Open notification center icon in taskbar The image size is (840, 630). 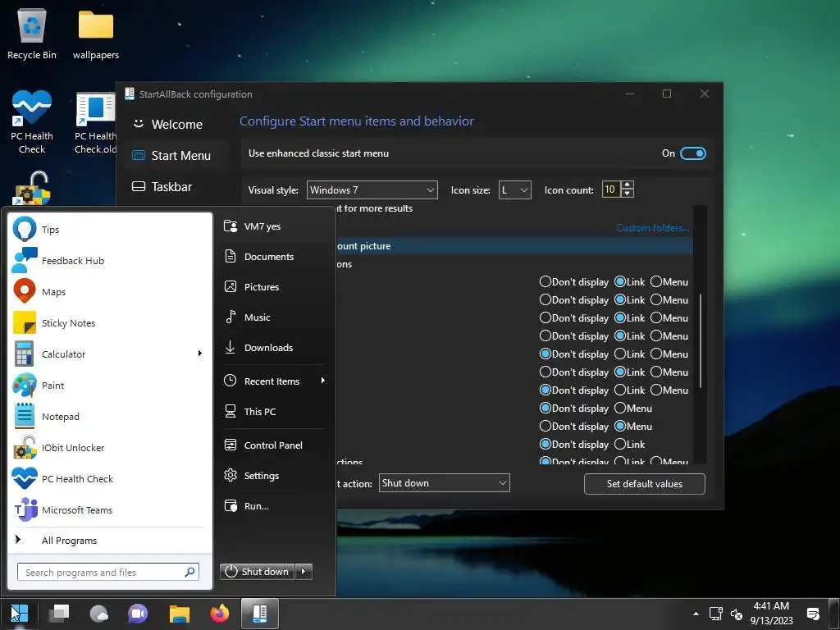point(813,614)
